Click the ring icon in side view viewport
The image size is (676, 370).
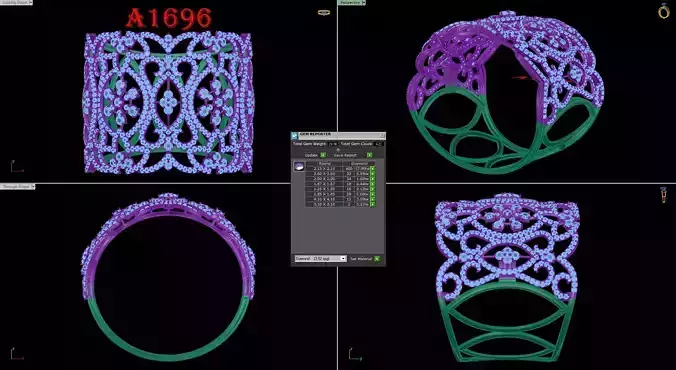[663, 195]
